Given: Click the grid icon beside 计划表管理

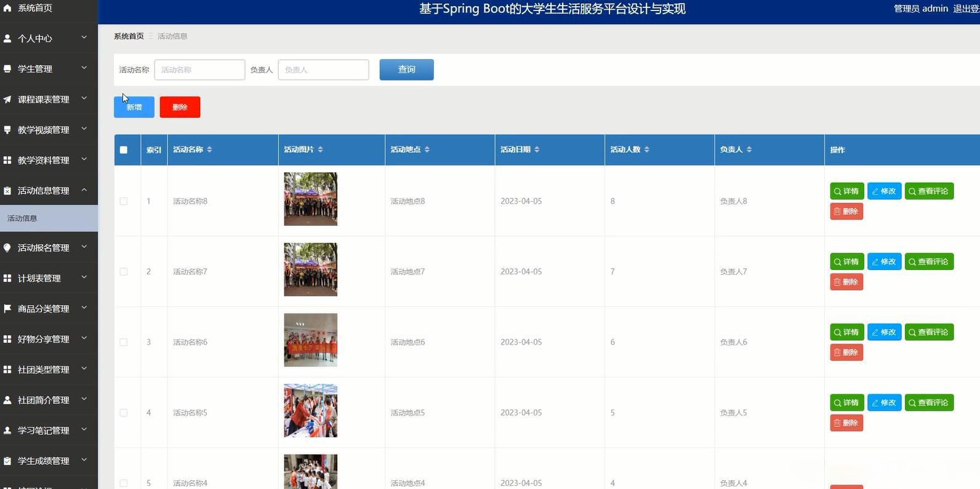Looking at the screenshot, I should pos(7,278).
